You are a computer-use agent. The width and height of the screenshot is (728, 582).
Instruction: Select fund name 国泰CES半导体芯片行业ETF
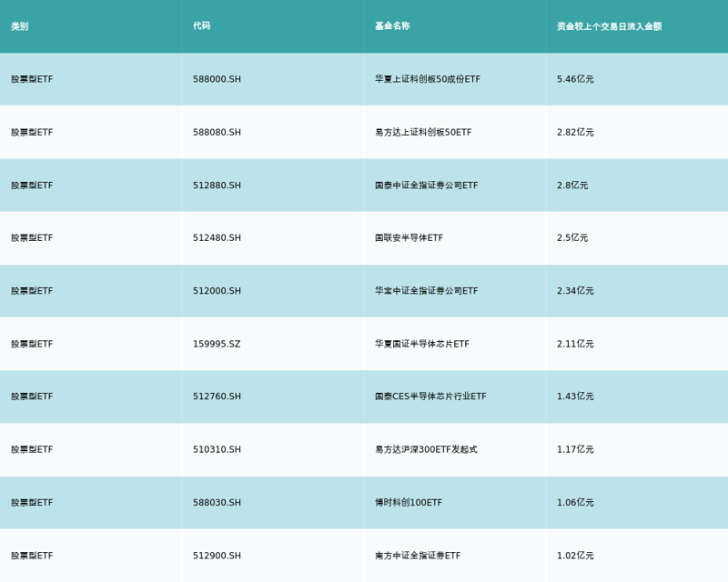pos(430,396)
